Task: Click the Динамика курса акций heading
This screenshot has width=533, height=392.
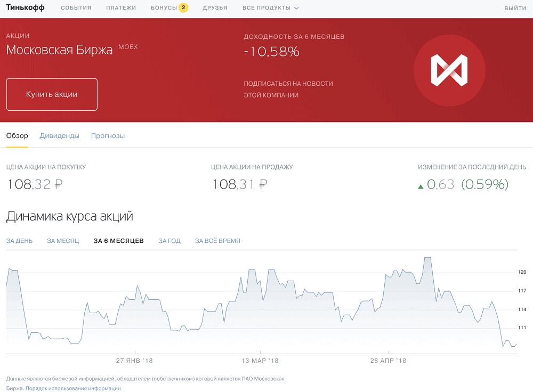Action: (70, 216)
